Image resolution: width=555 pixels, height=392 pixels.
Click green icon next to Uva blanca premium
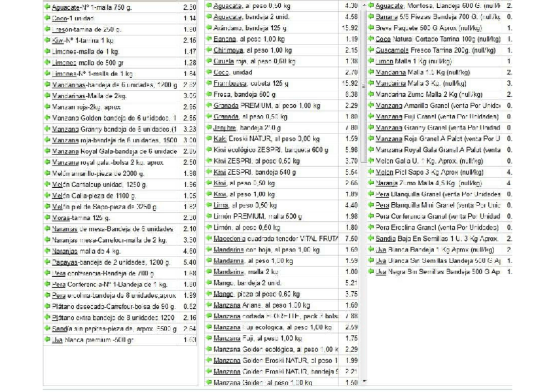click(46, 340)
